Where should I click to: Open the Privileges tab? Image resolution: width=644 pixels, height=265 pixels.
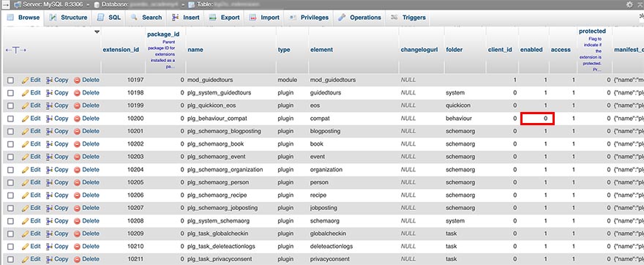click(x=310, y=18)
